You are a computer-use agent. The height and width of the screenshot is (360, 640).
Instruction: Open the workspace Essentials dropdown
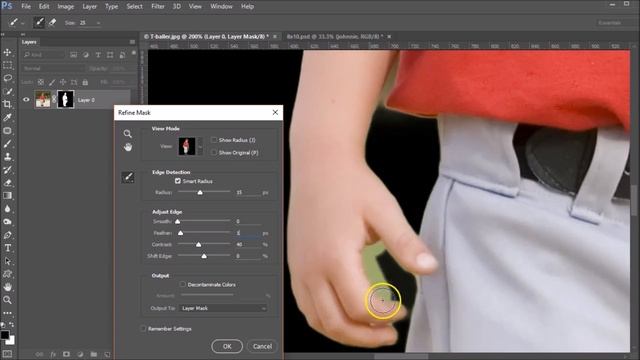613,23
